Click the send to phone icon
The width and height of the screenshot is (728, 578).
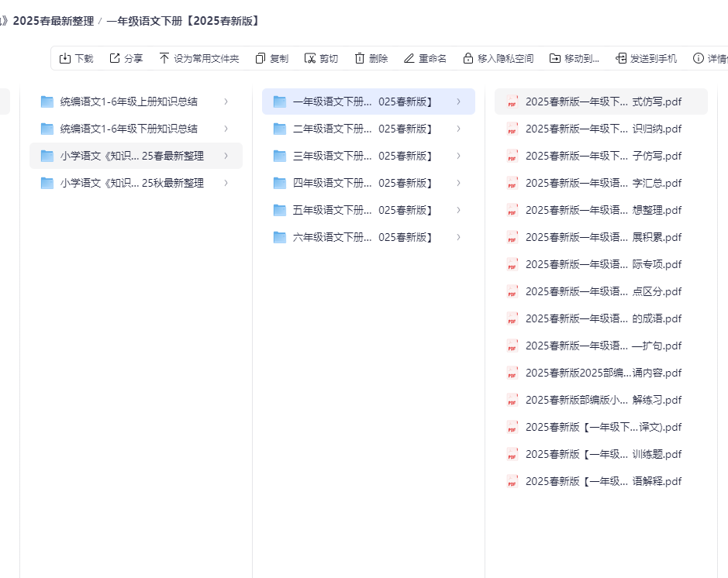pyautogui.click(x=621, y=59)
